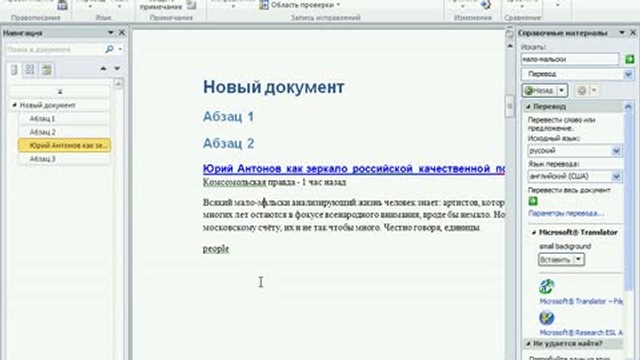
Task: Click the 'Новый документ' title in the document
Action: (273, 87)
